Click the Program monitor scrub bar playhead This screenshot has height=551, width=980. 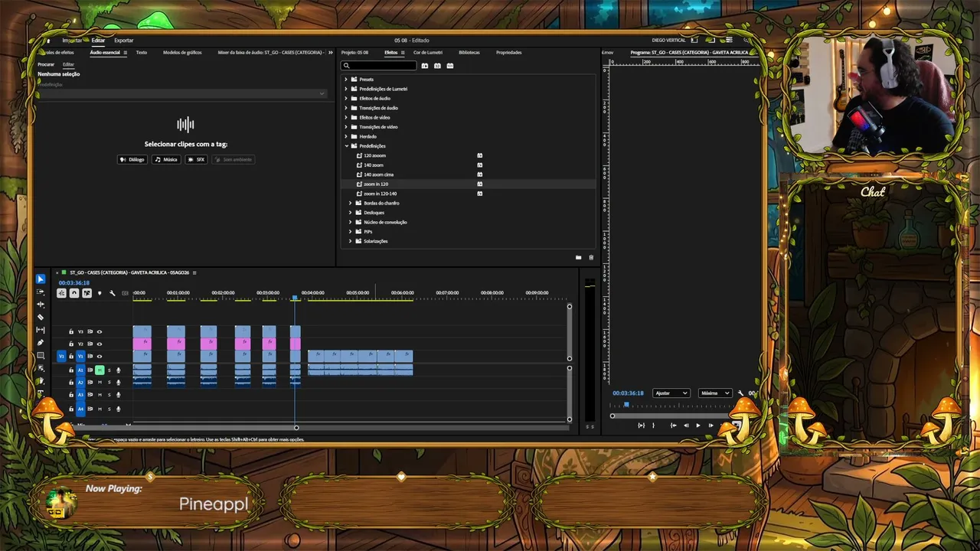pyautogui.click(x=626, y=404)
